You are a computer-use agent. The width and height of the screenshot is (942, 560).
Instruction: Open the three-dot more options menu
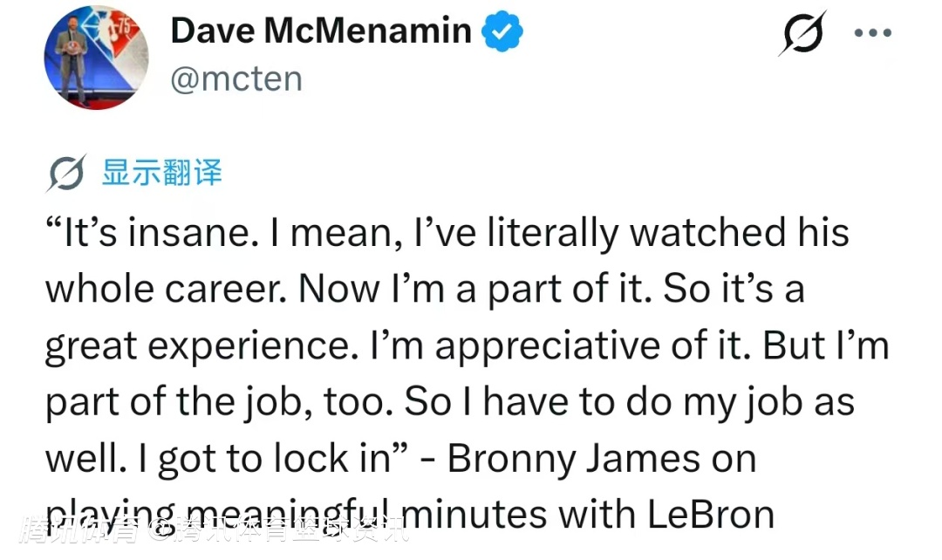[x=871, y=34]
